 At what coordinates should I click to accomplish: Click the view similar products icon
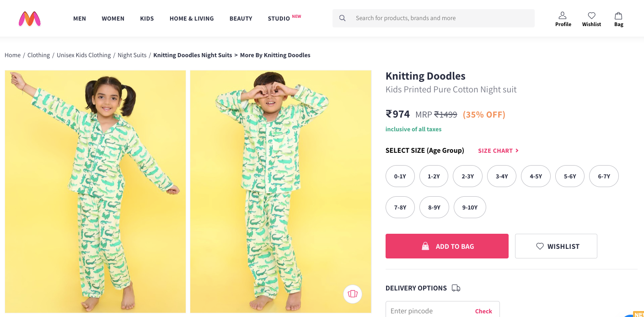click(353, 294)
